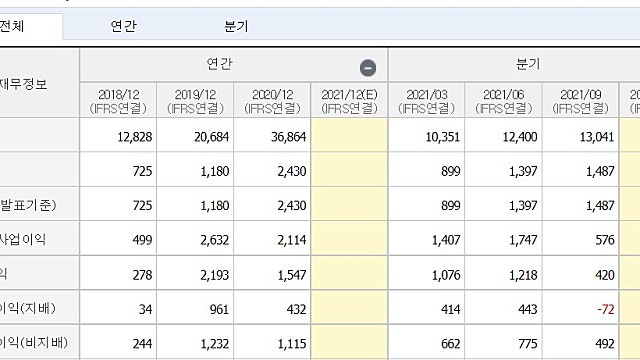The image size is (640, 360).
Task: Switch to the 연간 tab
Action: click(123, 27)
